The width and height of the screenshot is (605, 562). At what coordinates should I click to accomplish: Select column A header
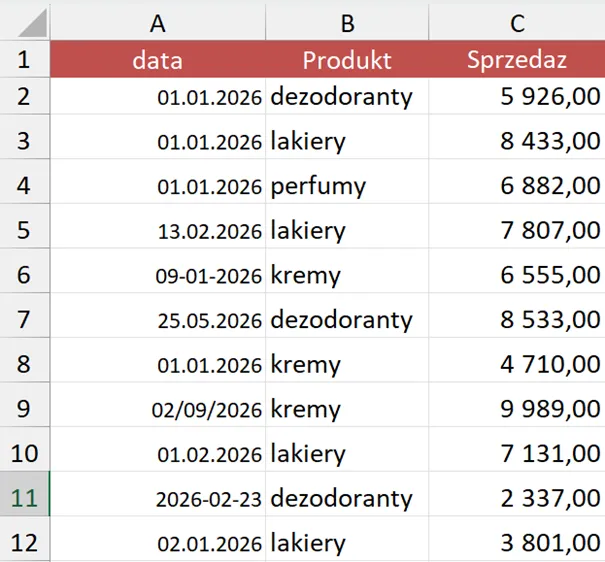157,22
